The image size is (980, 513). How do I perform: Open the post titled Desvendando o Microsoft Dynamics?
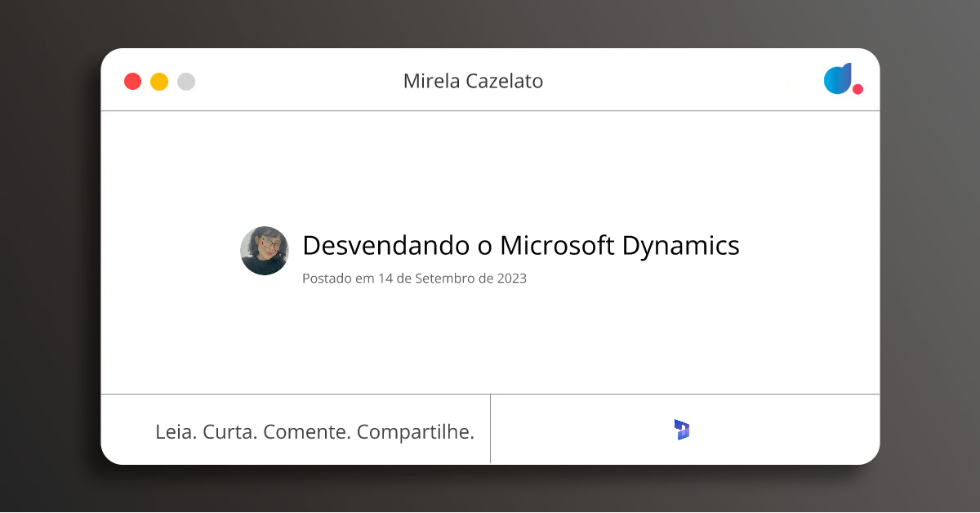coord(521,245)
